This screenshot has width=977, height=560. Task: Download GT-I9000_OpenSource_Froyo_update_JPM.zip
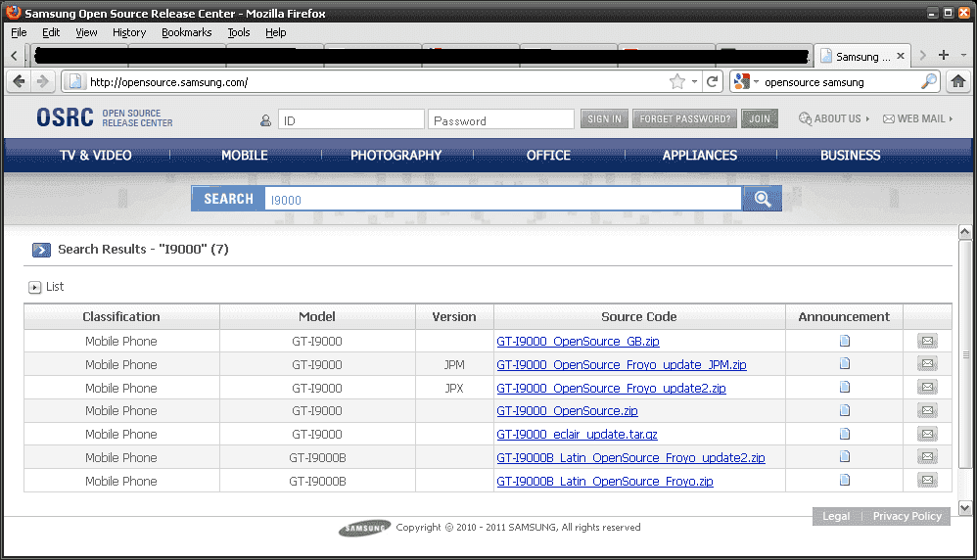point(622,365)
